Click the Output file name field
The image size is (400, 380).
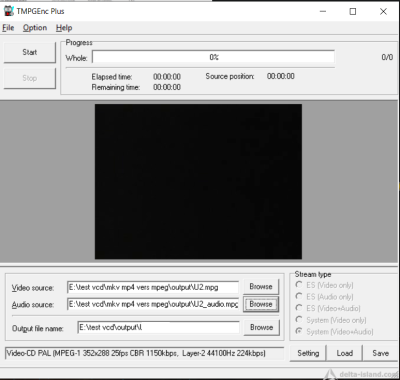click(x=158, y=328)
